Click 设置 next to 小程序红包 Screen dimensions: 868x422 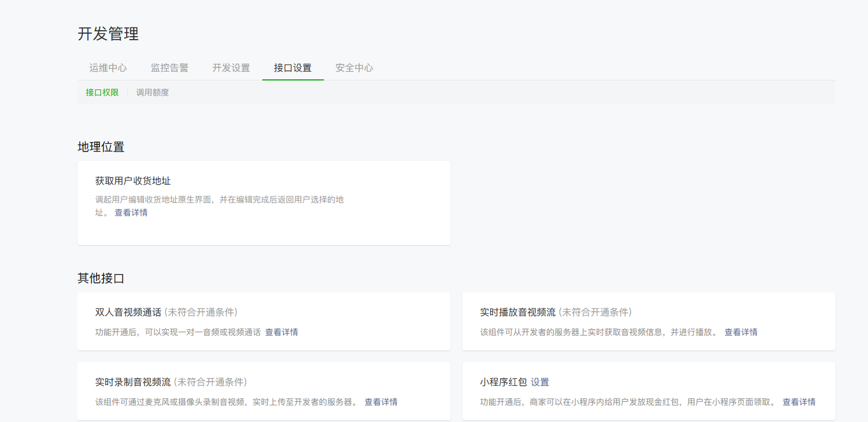coord(540,382)
